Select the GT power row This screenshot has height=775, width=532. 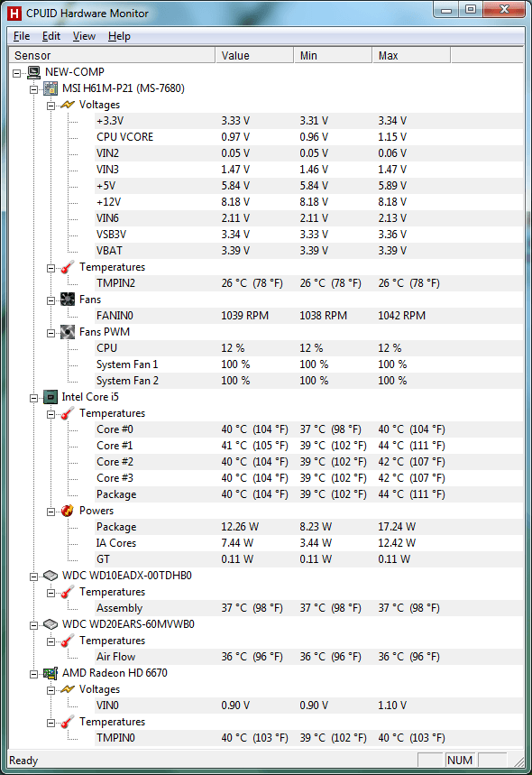[x=309, y=559]
